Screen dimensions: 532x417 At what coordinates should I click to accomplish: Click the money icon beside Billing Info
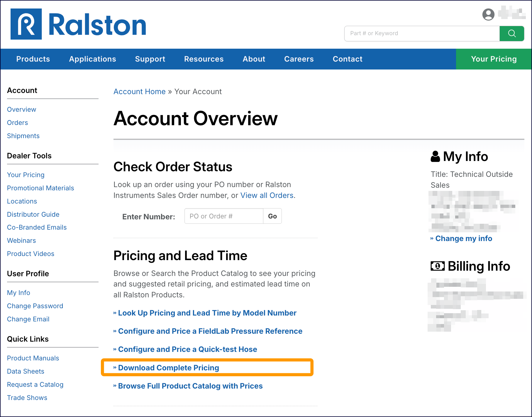pyautogui.click(x=438, y=266)
